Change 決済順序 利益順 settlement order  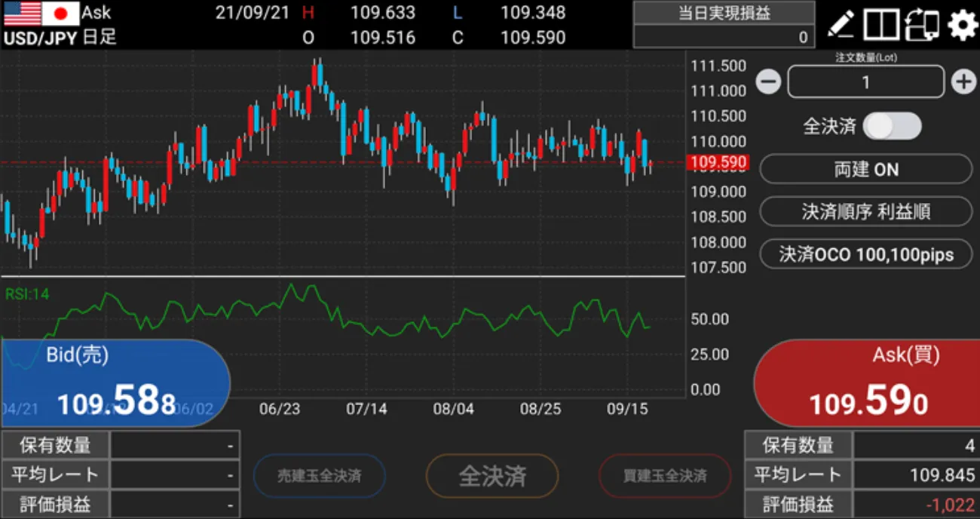point(865,212)
